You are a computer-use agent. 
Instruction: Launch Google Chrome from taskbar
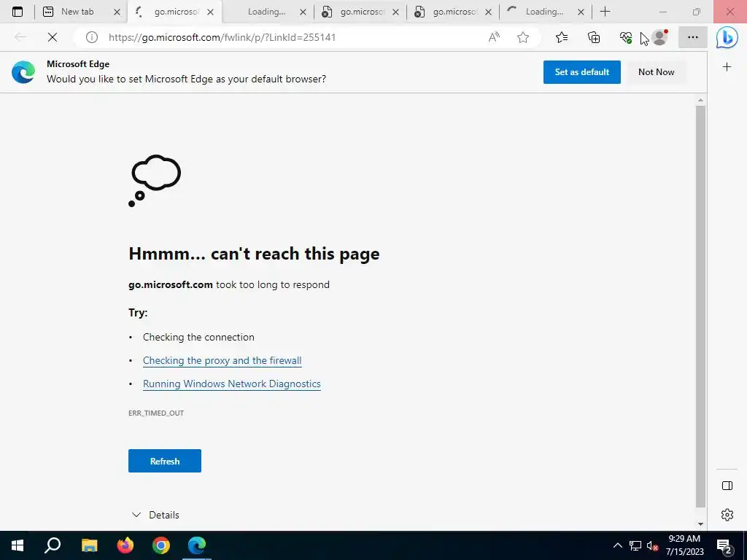coord(161,545)
